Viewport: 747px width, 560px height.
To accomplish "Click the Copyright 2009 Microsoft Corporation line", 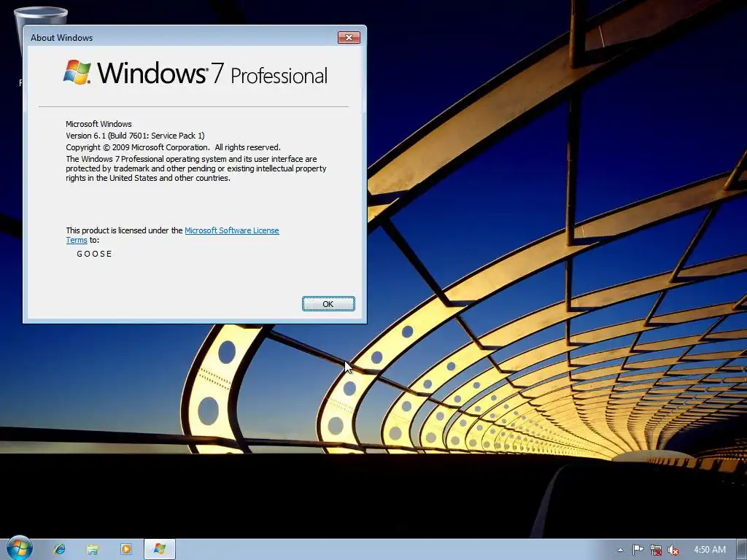I will click(x=174, y=147).
